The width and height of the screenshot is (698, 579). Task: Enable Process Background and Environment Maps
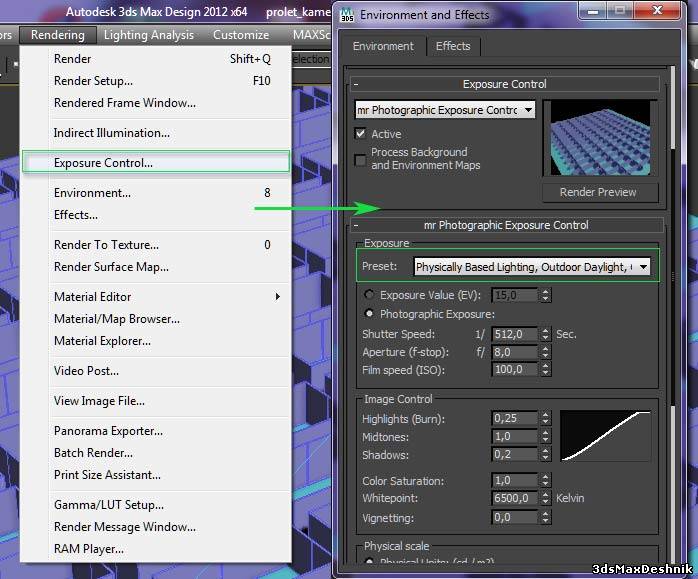pyautogui.click(x=361, y=160)
